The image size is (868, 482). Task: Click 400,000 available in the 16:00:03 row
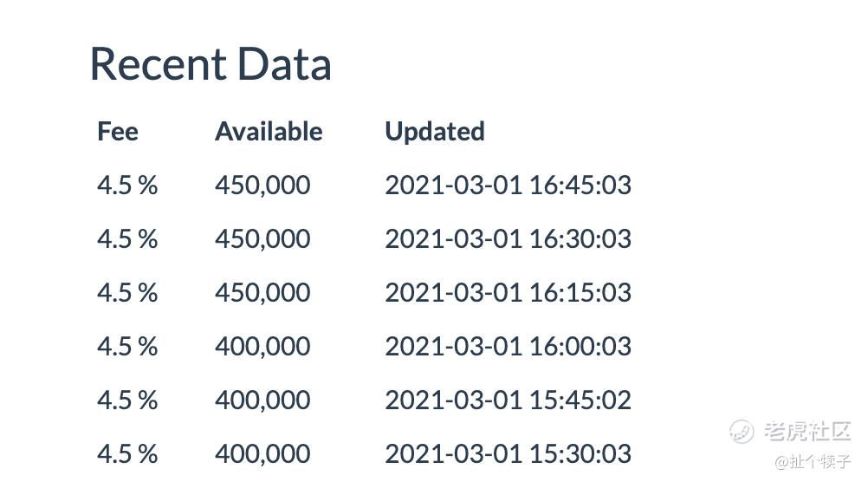point(262,347)
